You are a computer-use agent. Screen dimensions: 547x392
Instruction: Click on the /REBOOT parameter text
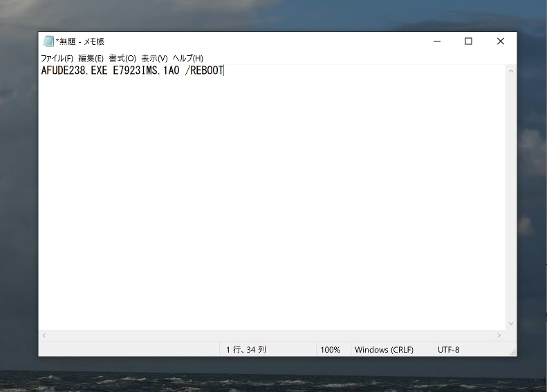point(205,71)
